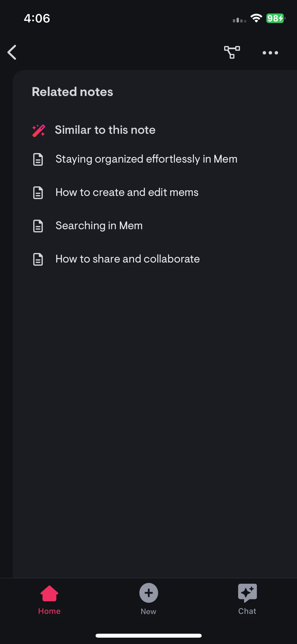Image resolution: width=297 pixels, height=644 pixels.
Task: Switch to the Home tab label
Action: (49, 611)
